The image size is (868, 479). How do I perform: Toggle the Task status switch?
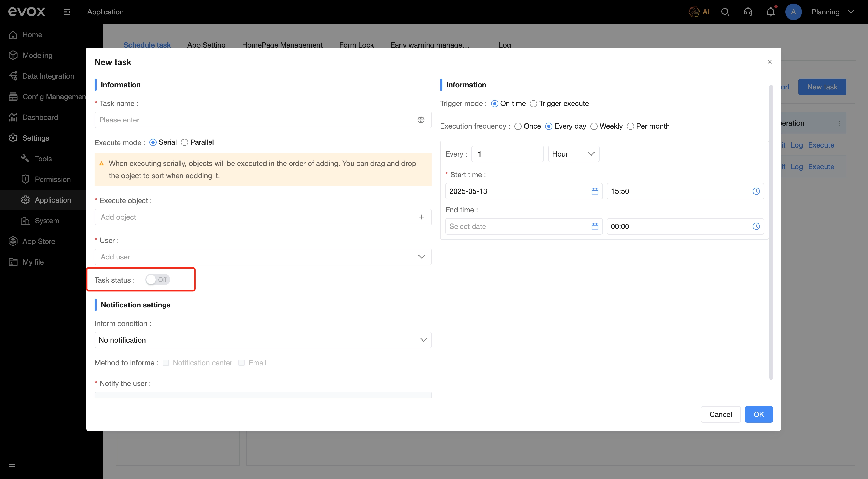coord(157,280)
